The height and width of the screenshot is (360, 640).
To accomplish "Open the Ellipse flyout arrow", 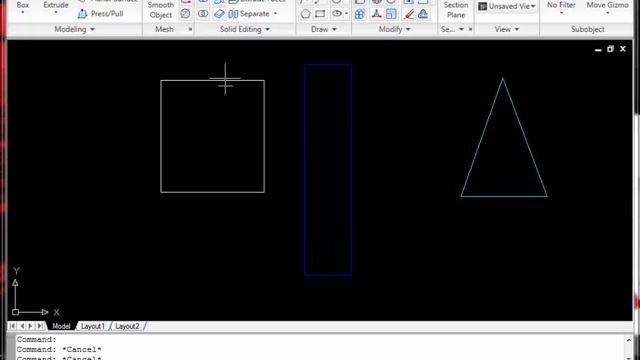I will (347, 14).
